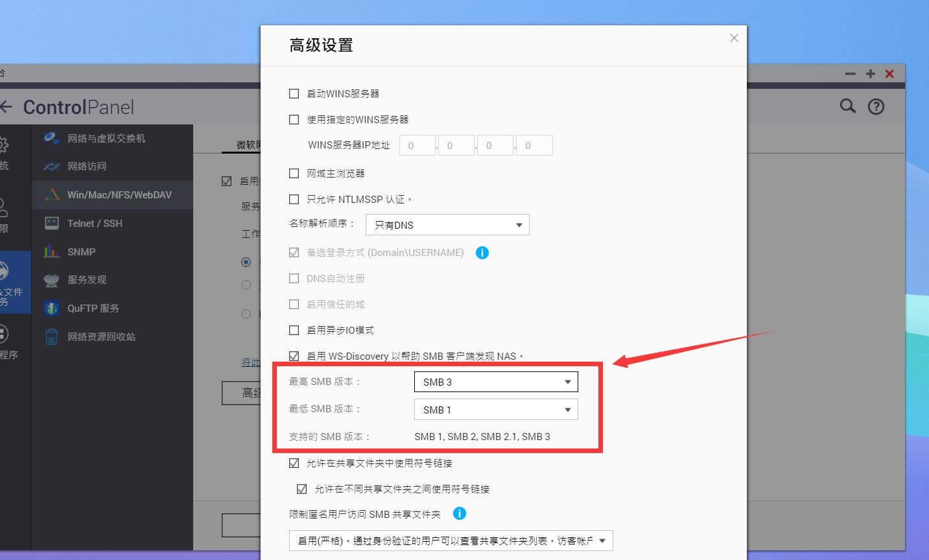Viewport: 929px width, 560px height.
Task: Click the user privileges icon in left rail
Action: click(3, 207)
